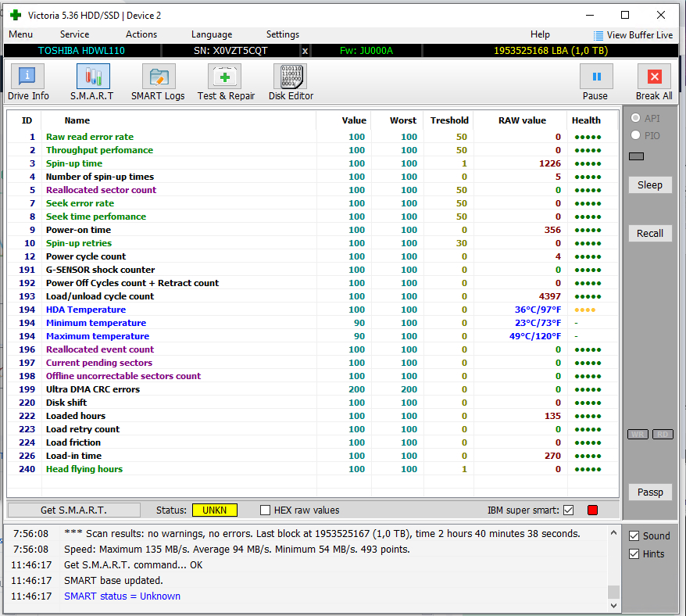686x616 pixels.
Task: Select the Power-on time row
Action: [313, 230]
